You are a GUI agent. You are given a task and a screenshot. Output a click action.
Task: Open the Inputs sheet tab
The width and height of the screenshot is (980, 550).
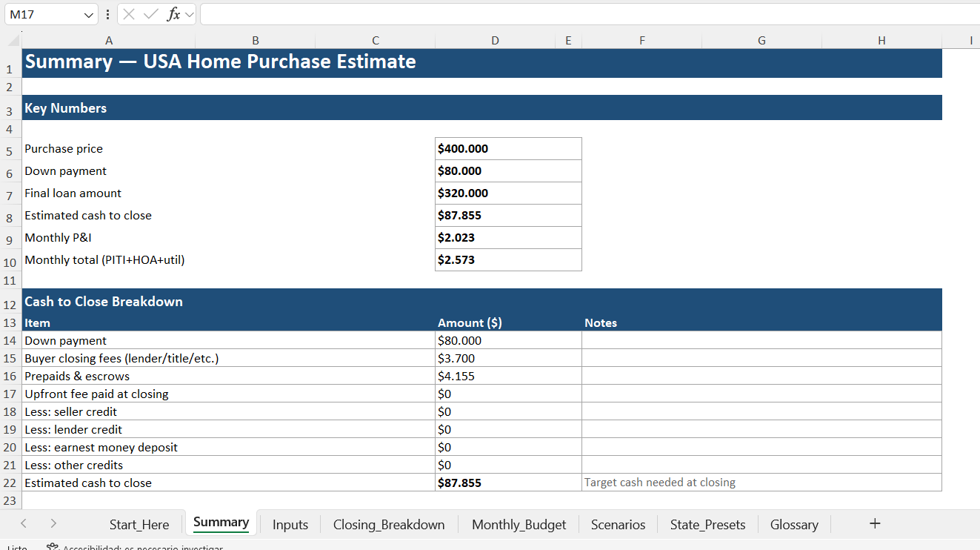click(x=290, y=525)
